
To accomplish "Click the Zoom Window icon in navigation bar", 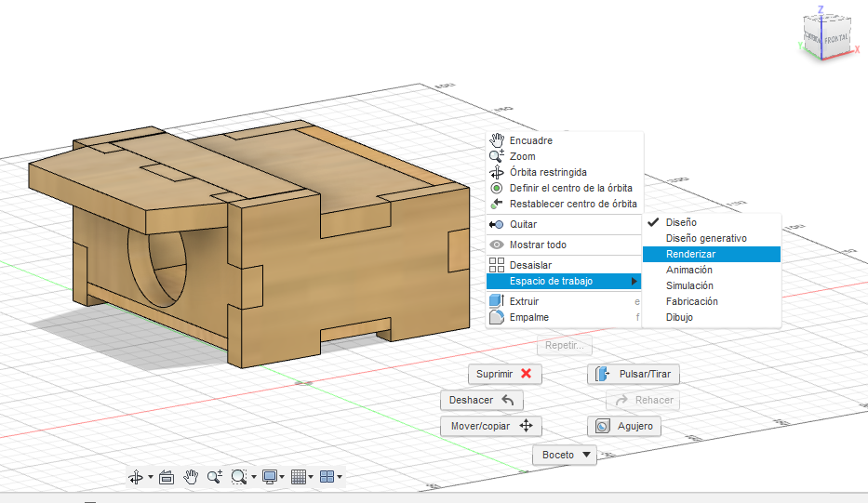I will [238, 477].
